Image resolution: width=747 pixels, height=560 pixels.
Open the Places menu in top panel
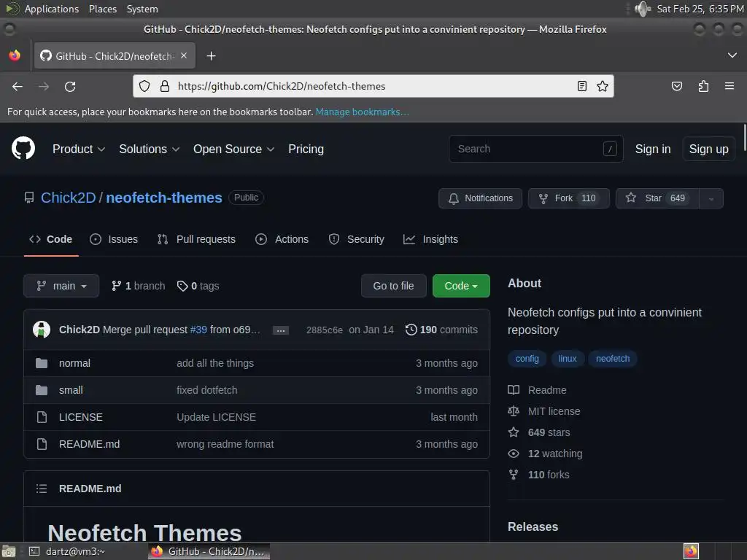103,9
